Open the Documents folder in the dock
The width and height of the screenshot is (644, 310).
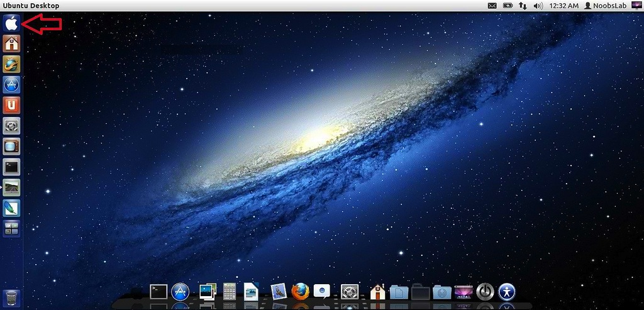399,292
